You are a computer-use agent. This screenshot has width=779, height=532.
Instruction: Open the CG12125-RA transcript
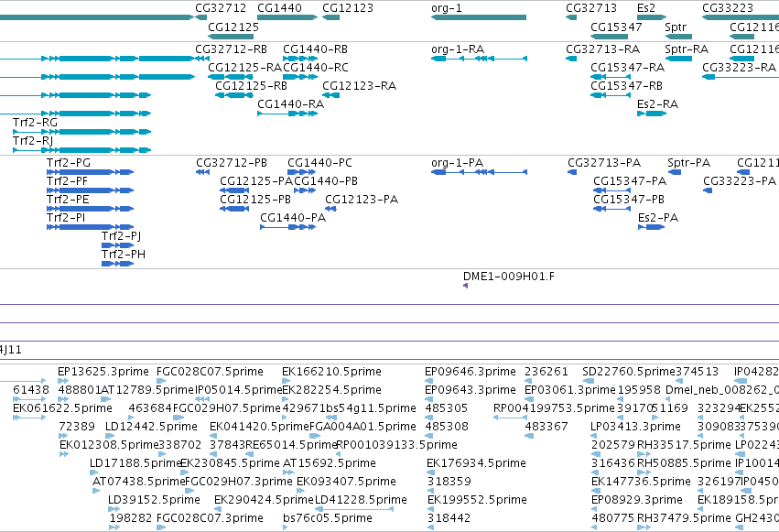(x=231, y=77)
